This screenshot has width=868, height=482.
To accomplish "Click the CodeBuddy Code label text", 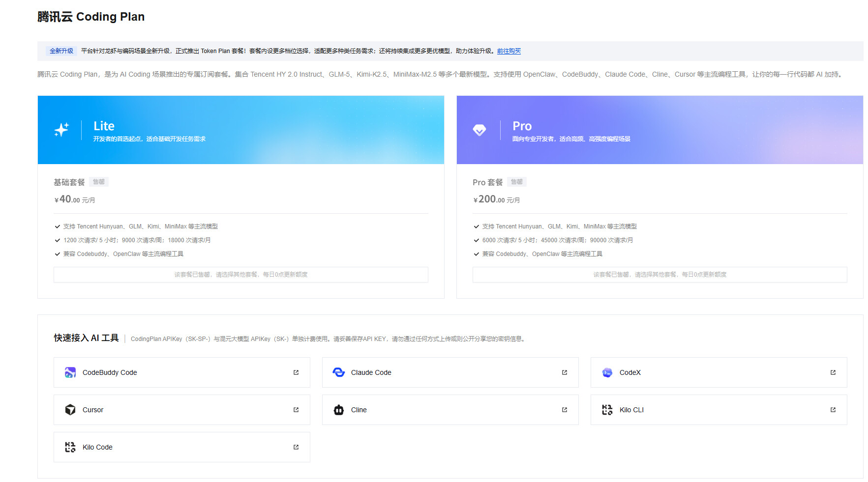I will (x=110, y=372).
